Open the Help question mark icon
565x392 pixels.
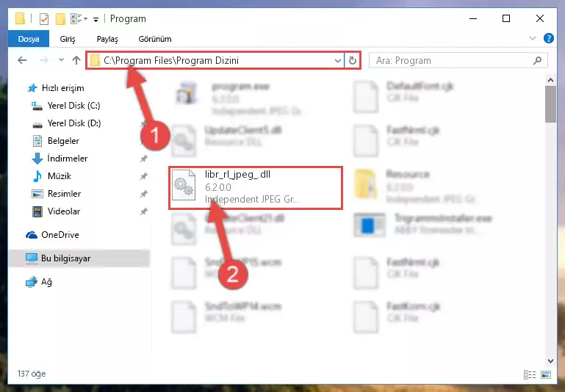(548, 38)
